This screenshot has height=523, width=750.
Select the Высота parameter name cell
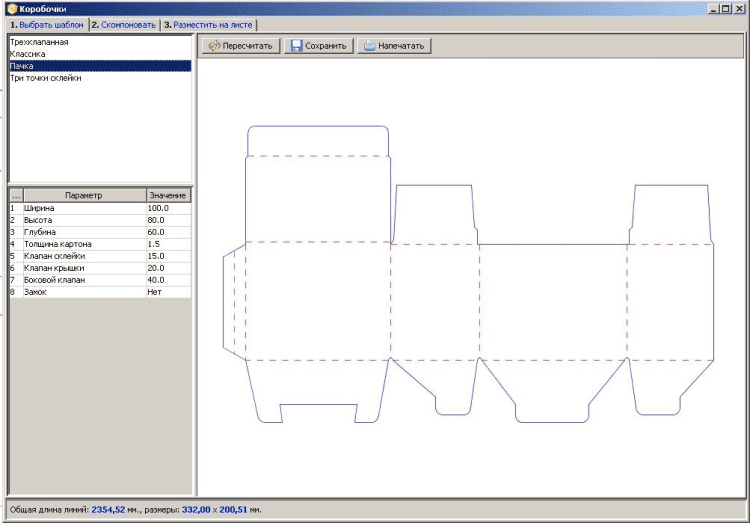click(84, 220)
